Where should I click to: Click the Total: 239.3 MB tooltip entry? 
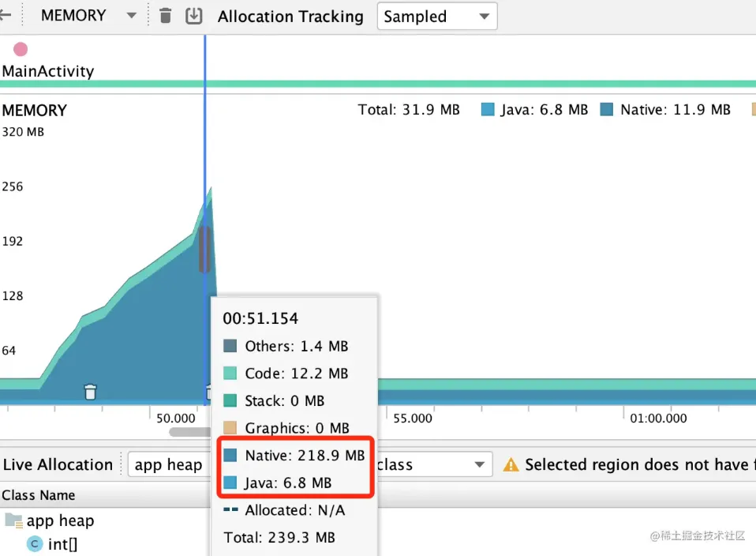tap(279, 537)
